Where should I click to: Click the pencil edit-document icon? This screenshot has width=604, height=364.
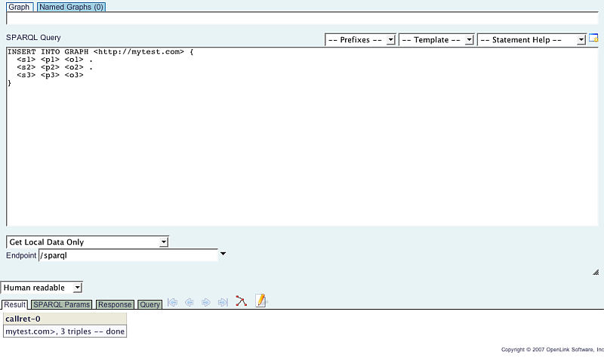tap(260, 301)
